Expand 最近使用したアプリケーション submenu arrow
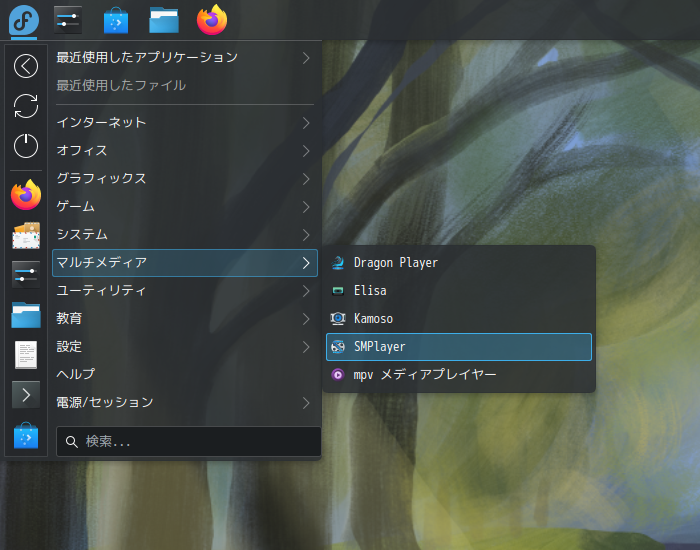This screenshot has width=700, height=550. pyautogui.click(x=306, y=58)
